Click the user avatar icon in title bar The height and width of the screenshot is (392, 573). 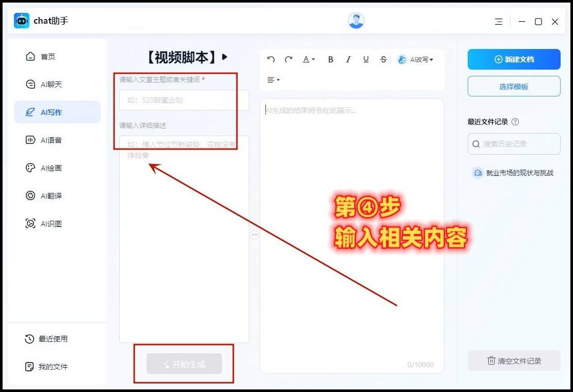pyautogui.click(x=356, y=21)
